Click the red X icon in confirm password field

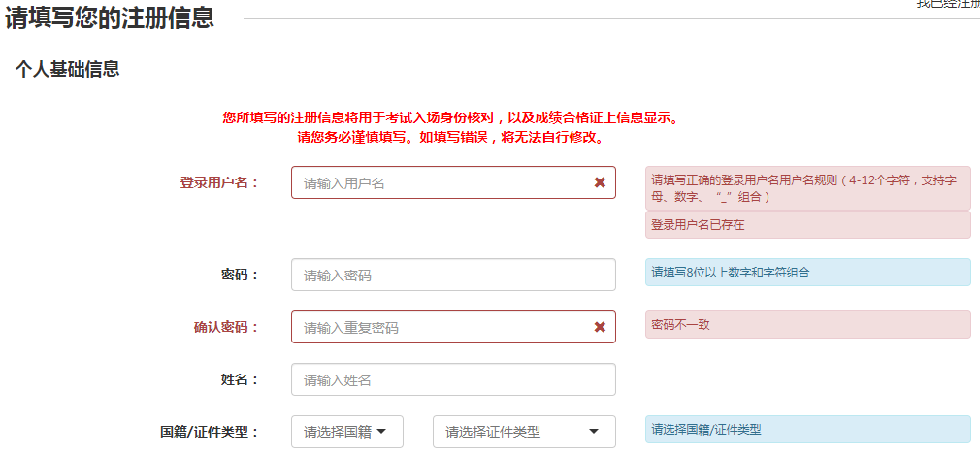point(600,327)
